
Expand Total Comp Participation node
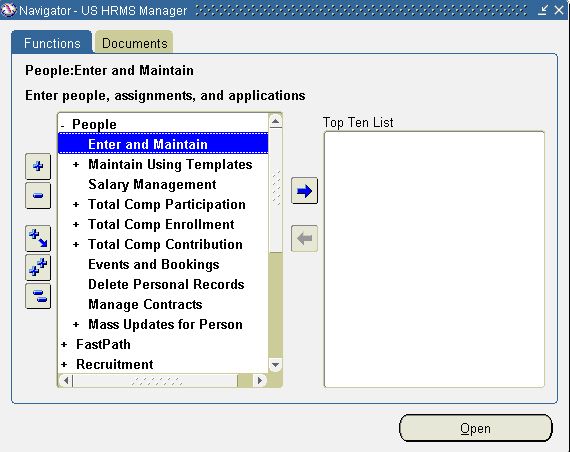pyautogui.click(x=76, y=204)
